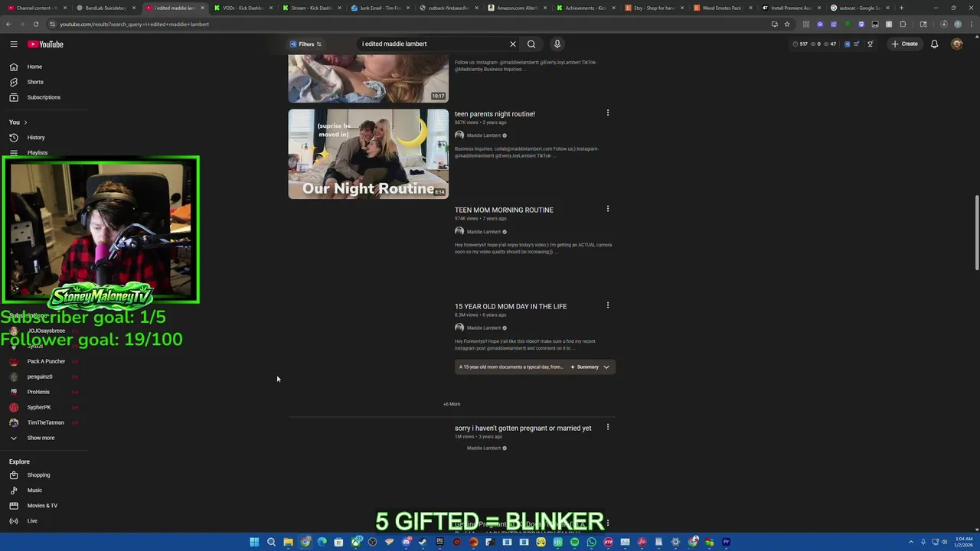Open options menu for 15 YEAR OLD MOM video
Screen dimensions: 980x551
click(608, 305)
